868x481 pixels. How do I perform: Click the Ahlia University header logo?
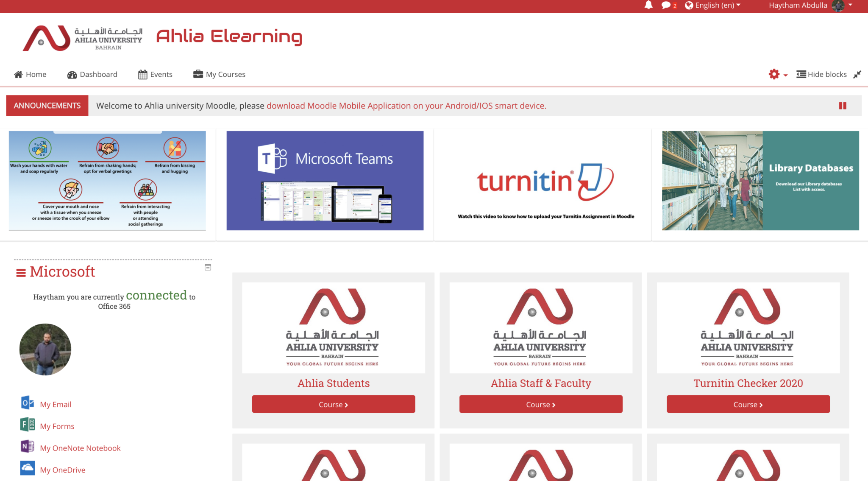[83, 38]
